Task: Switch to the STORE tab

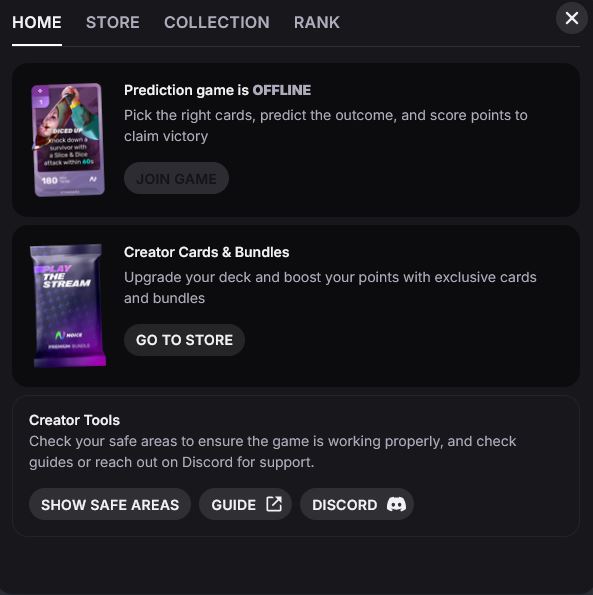Action: 113,22
